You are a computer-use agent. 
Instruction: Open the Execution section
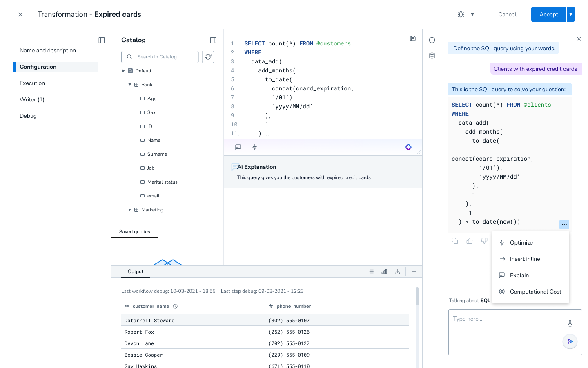click(32, 83)
